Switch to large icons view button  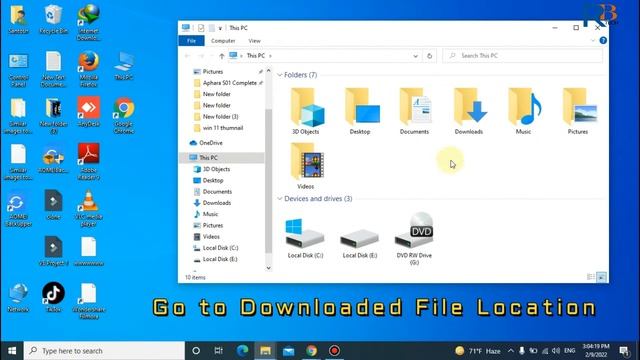tap(601, 277)
